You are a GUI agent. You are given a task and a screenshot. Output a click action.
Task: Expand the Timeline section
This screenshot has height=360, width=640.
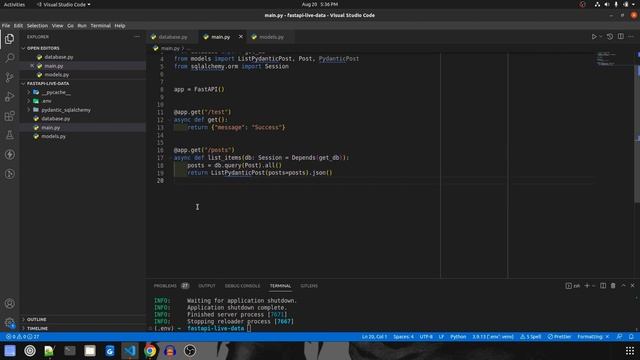coord(37,328)
